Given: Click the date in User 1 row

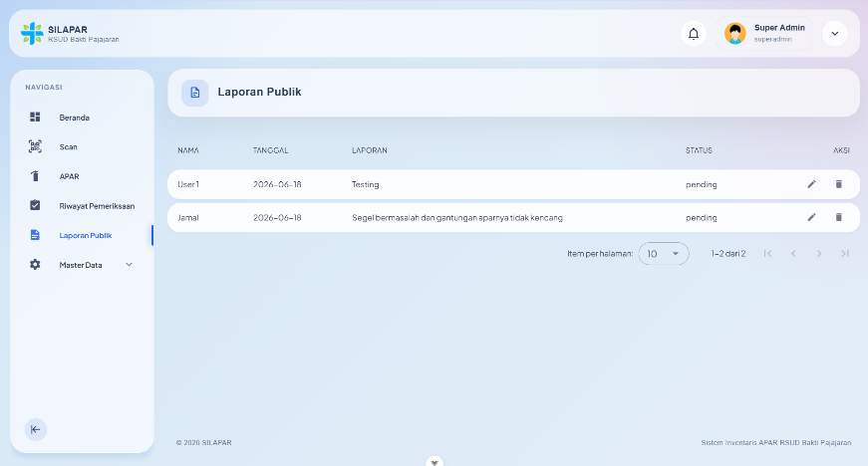Looking at the screenshot, I should tap(277, 184).
